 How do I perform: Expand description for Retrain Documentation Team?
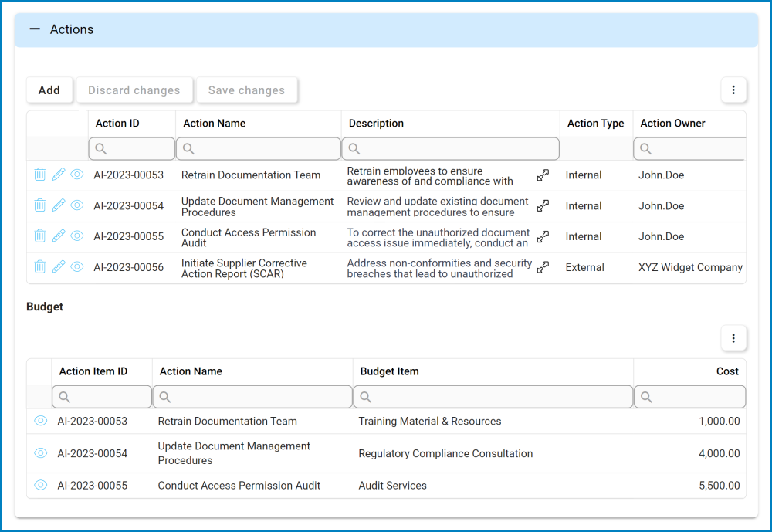tap(543, 175)
